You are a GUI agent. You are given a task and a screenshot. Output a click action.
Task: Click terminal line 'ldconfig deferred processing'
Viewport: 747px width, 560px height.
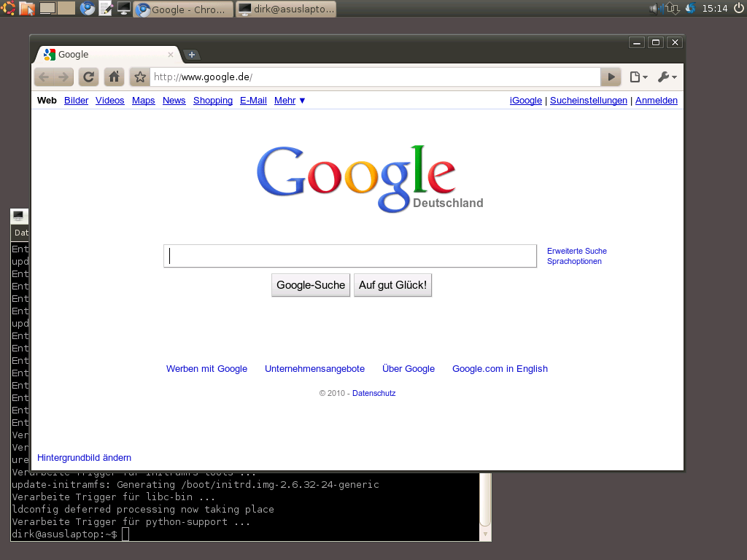[143, 510]
